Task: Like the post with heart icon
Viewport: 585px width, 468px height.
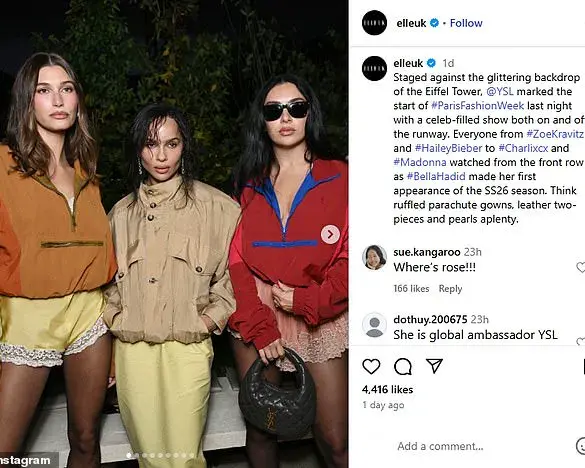Action: [x=371, y=366]
